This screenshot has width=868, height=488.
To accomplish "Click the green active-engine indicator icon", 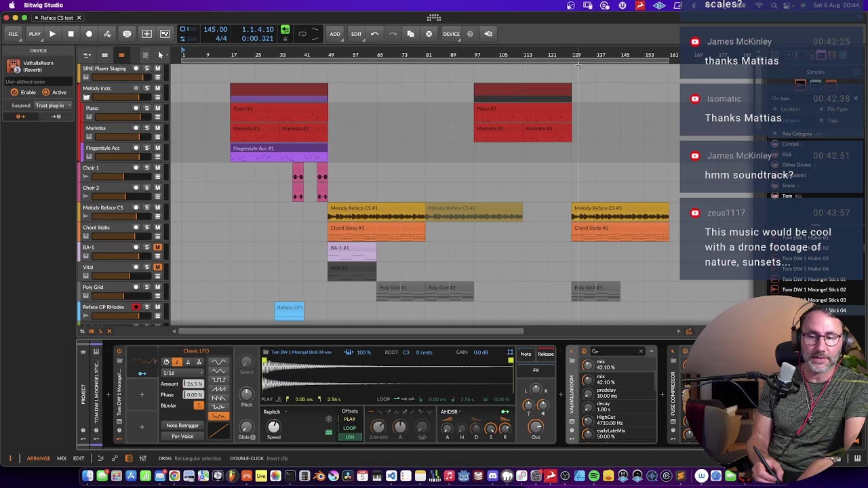I will [x=285, y=30].
